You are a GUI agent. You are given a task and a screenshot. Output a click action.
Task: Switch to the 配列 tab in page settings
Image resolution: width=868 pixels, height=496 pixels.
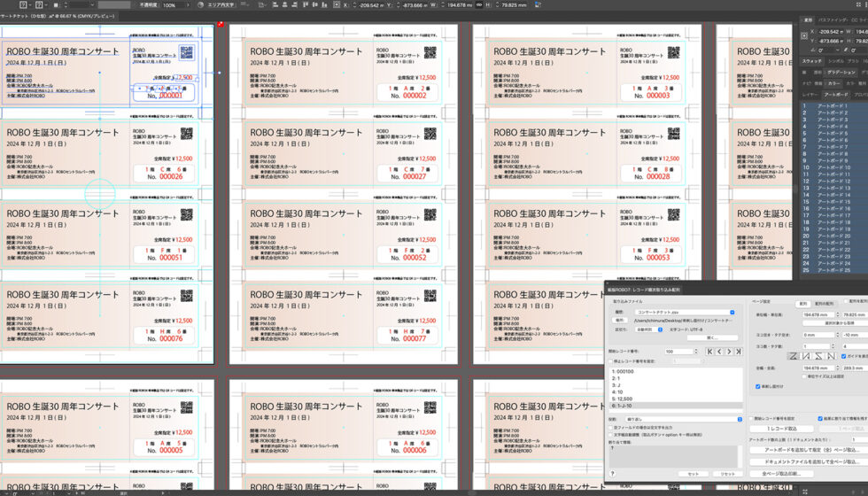point(803,304)
